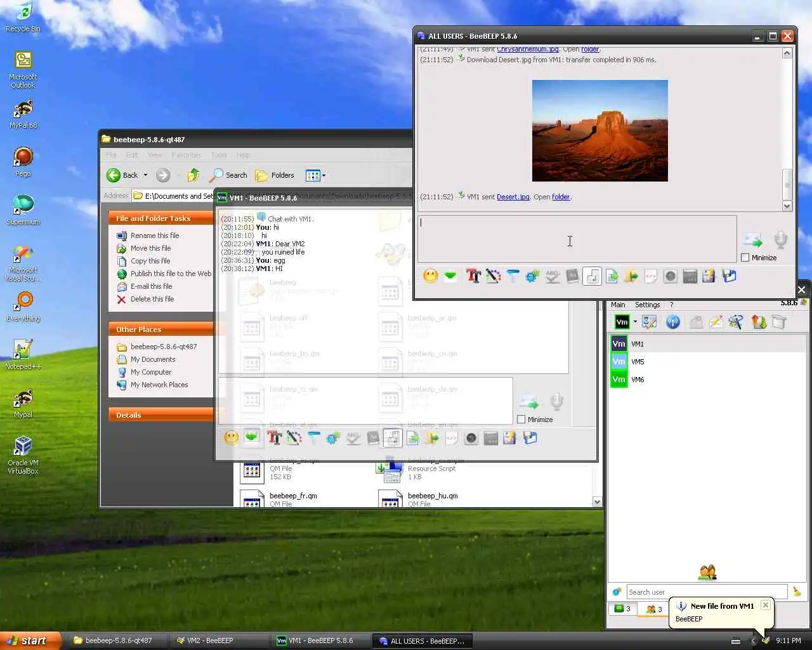Open Vm status dropdown arrow in BeeBEEP toolbar
812x650 pixels.
635,322
